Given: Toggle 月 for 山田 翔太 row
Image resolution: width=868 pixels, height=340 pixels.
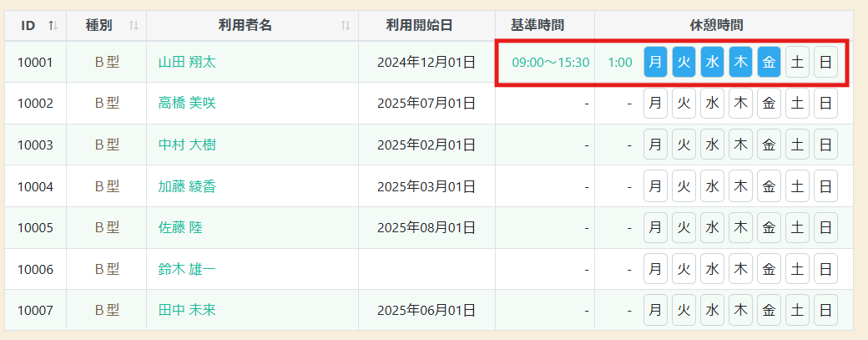Looking at the screenshot, I should click(x=655, y=62).
